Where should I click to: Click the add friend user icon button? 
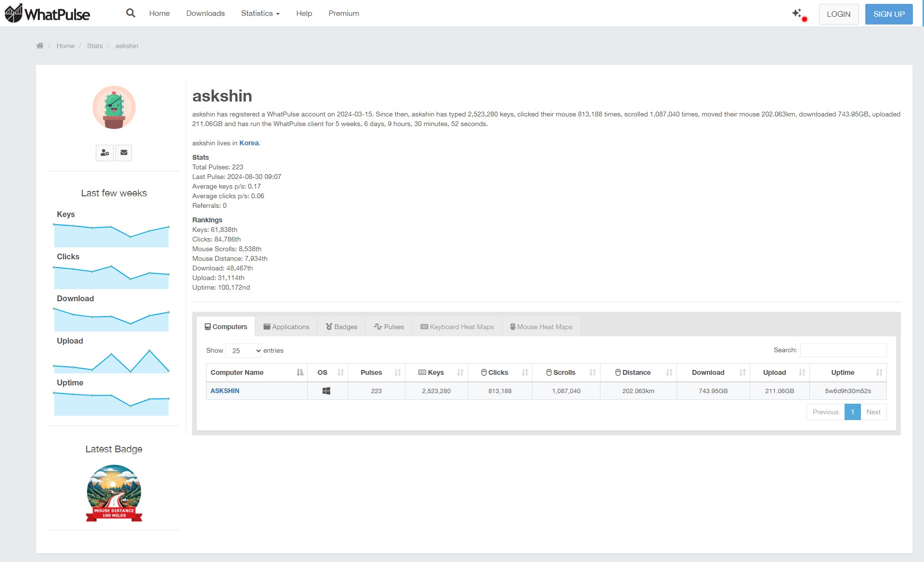tap(104, 153)
